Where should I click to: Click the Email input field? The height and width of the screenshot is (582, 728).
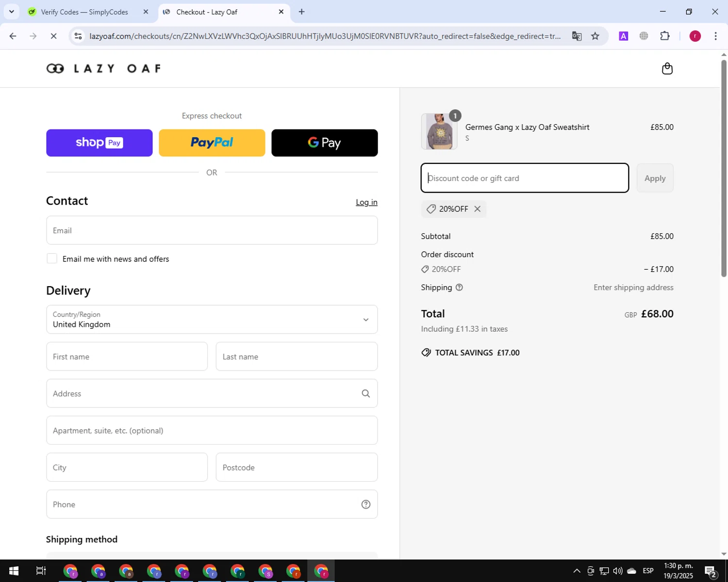pos(212,230)
